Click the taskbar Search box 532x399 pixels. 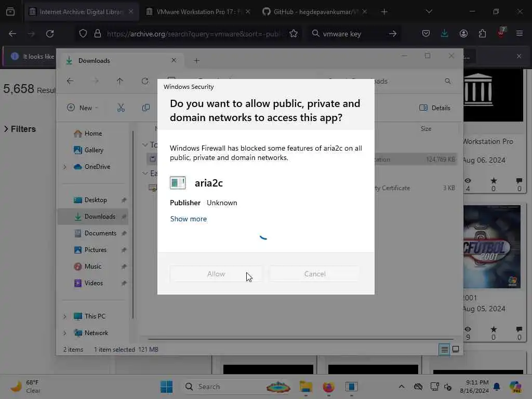click(237, 387)
